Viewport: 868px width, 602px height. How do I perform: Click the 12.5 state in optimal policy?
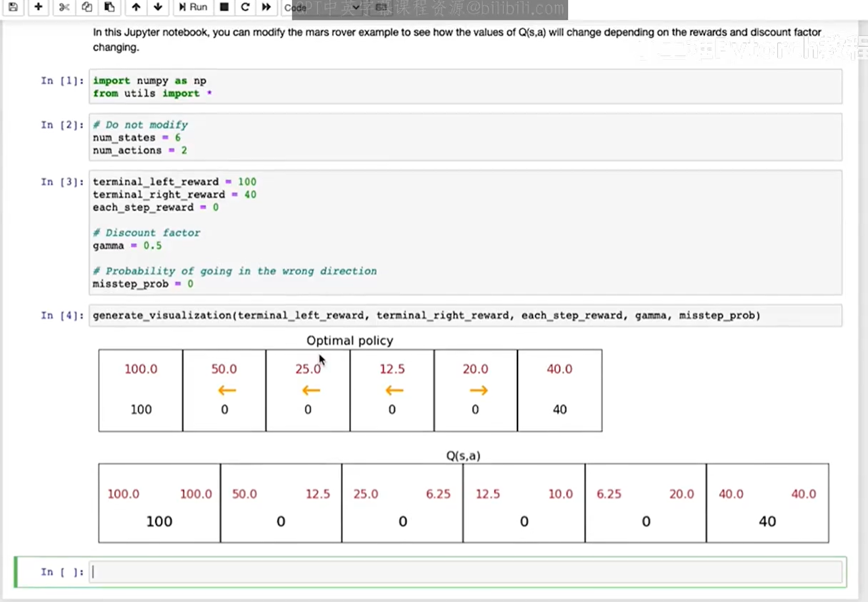pyautogui.click(x=392, y=369)
